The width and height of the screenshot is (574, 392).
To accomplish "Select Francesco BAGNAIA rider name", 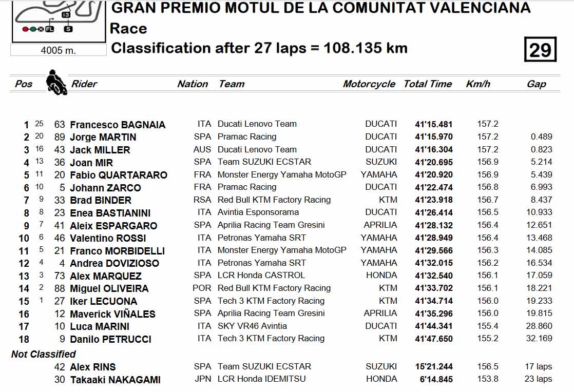I will [118, 125].
